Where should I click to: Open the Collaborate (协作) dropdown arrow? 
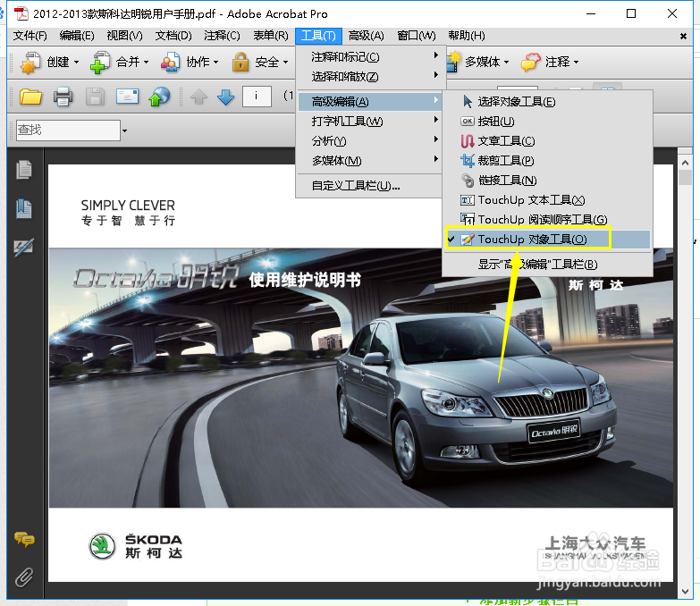click(x=216, y=62)
